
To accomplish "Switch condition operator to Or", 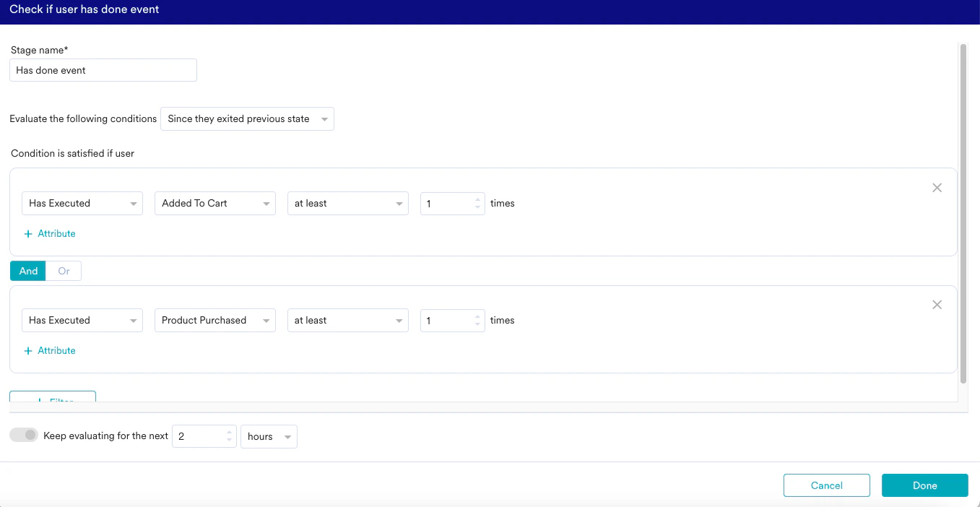I will tap(64, 271).
